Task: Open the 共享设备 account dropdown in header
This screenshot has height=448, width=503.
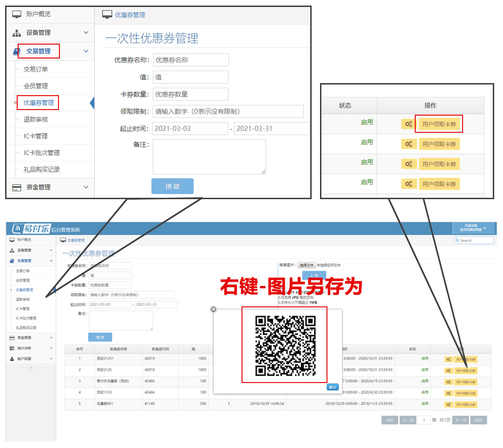Action: click(x=473, y=228)
